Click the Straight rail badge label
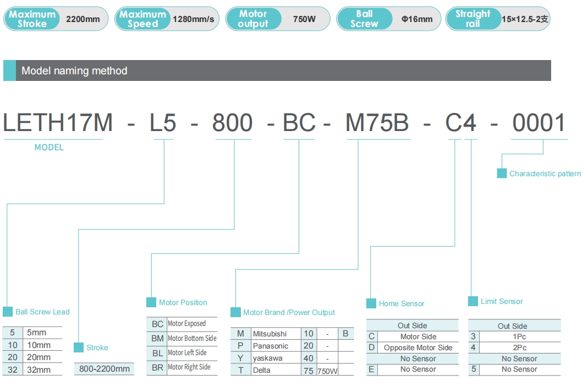The height and width of the screenshot is (386, 588). click(x=473, y=19)
